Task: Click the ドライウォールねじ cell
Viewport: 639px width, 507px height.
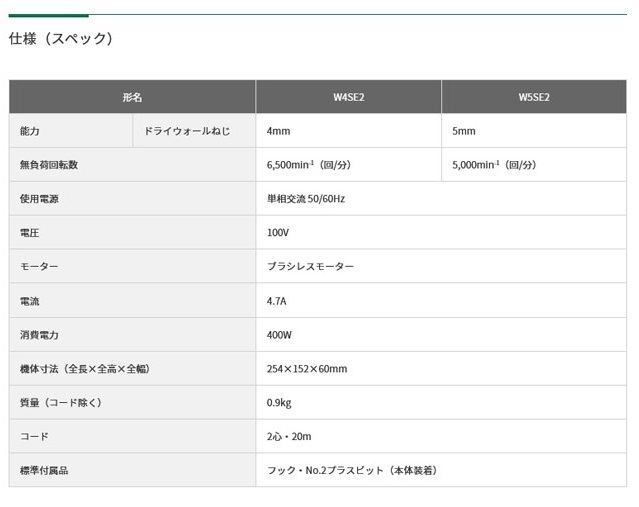Action: (194, 131)
